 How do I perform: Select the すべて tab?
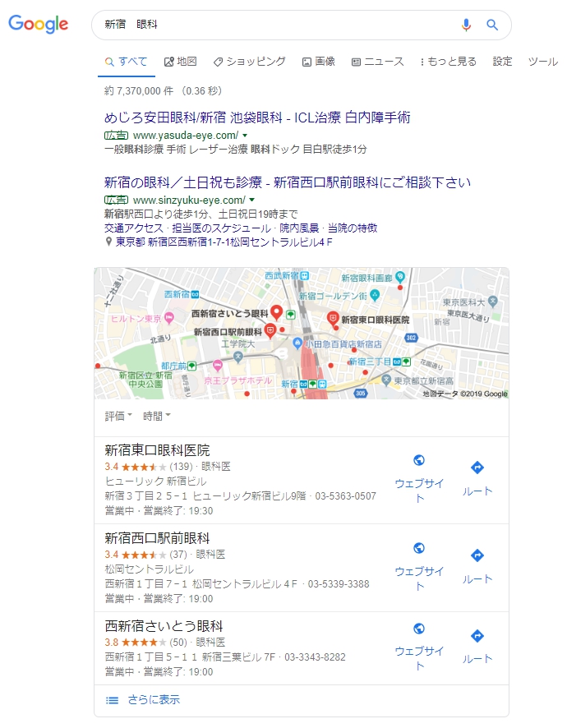126,62
